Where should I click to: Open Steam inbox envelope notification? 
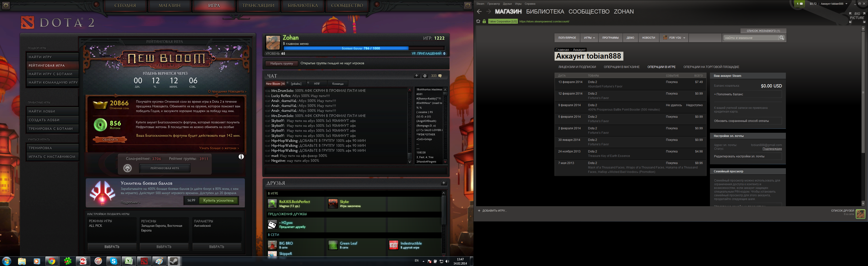pos(799,4)
